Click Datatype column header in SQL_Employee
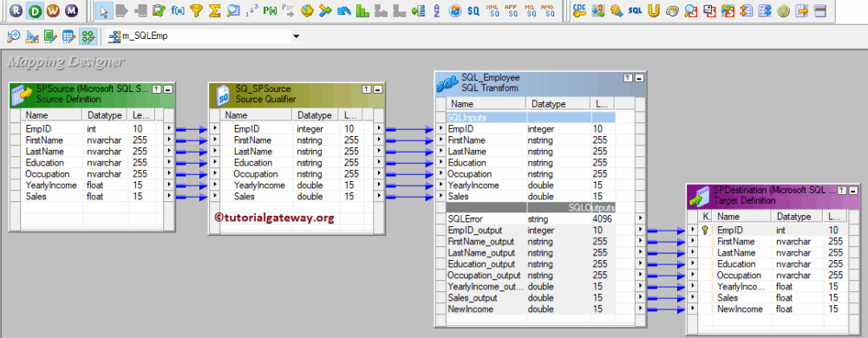The width and height of the screenshot is (868, 338). tap(558, 103)
